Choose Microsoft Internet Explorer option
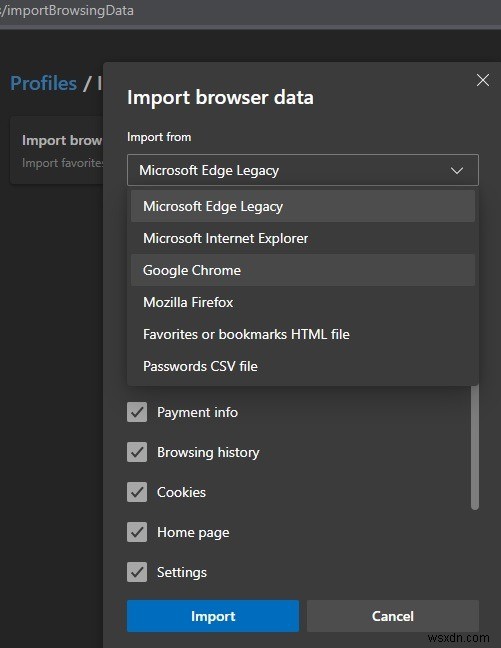This screenshot has height=648, width=501. click(303, 238)
